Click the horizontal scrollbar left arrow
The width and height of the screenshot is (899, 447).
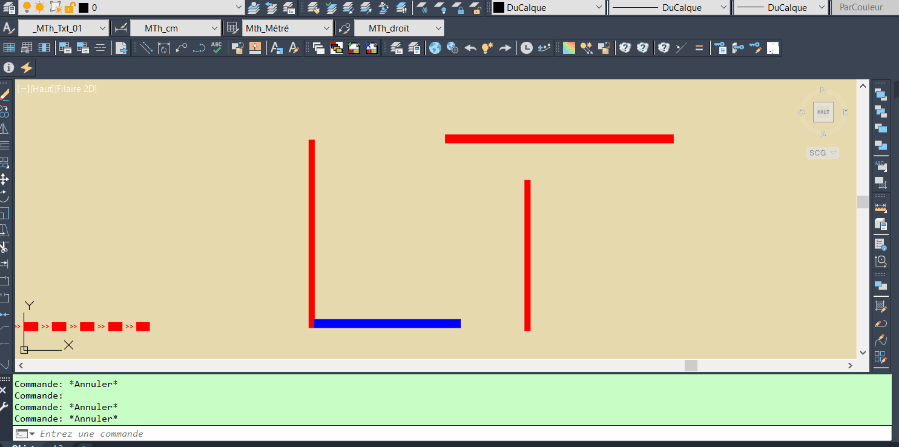tap(21, 365)
